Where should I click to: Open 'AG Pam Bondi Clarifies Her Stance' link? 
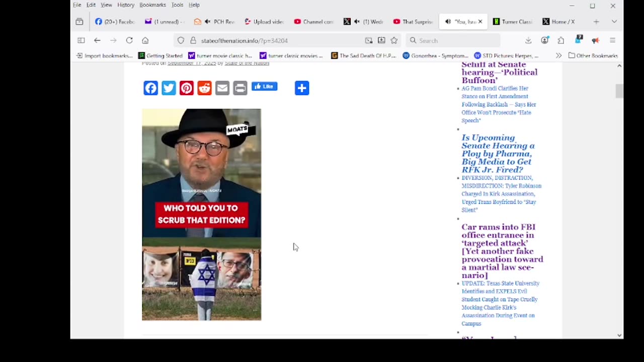click(x=499, y=105)
